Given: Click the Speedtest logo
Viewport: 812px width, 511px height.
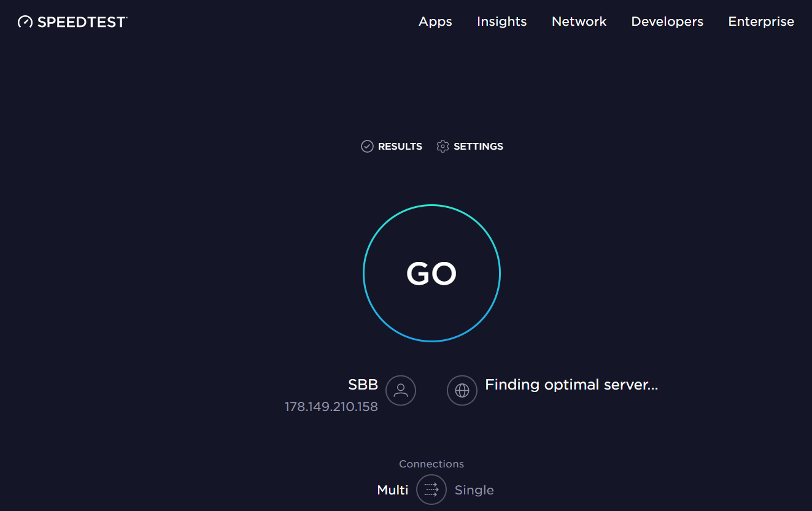Looking at the screenshot, I should pos(72,22).
